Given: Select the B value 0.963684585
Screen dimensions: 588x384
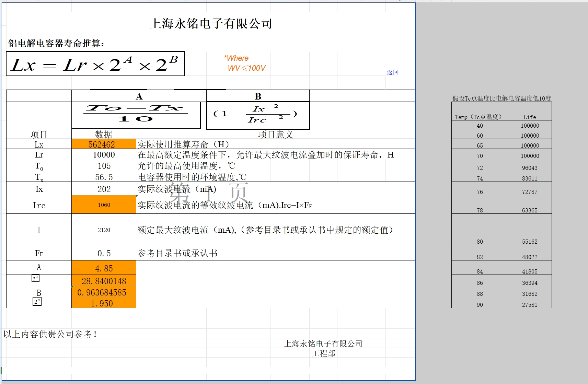Looking at the screenshot, I should point(104,292).
